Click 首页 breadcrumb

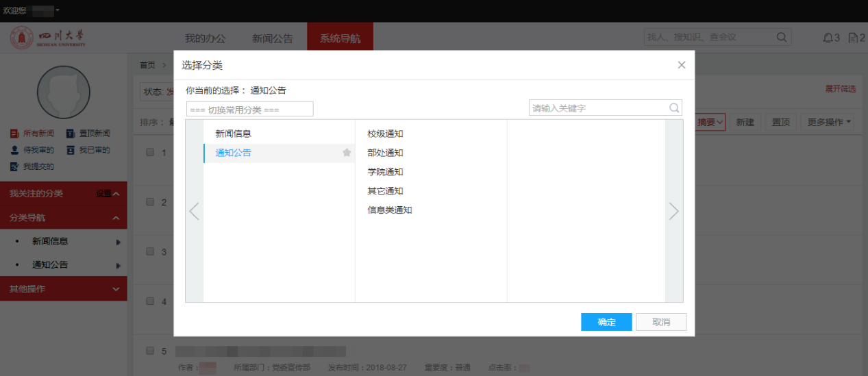[147, 65]
